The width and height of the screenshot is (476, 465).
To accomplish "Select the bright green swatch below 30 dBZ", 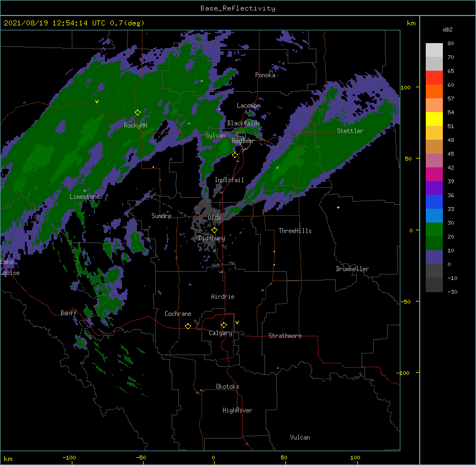I will 434,230.
